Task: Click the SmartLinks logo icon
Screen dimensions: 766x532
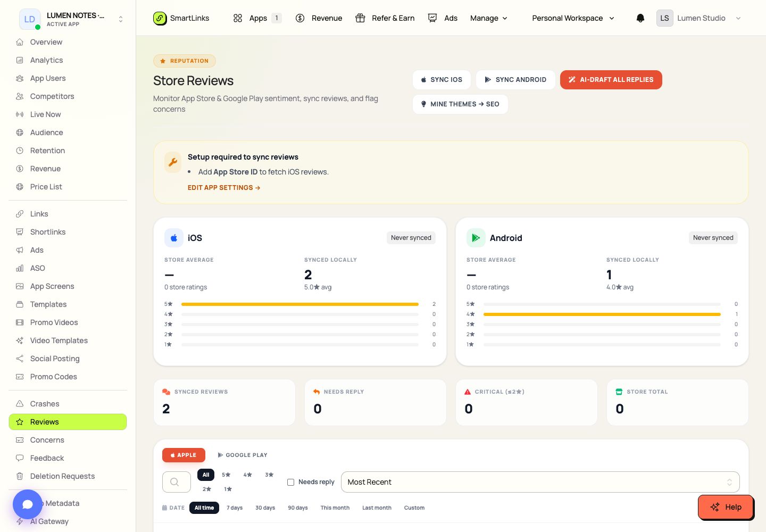Action: click(160, 18)
